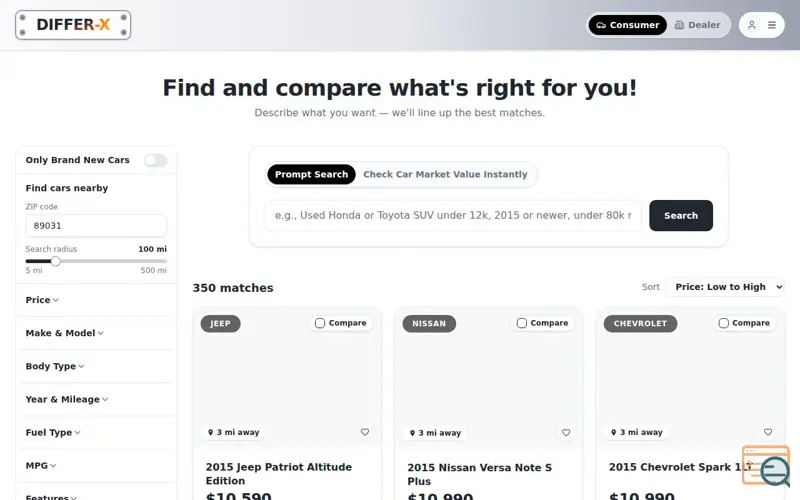
Task: Open the DIFFER-X logo home link
Action: 73,25
